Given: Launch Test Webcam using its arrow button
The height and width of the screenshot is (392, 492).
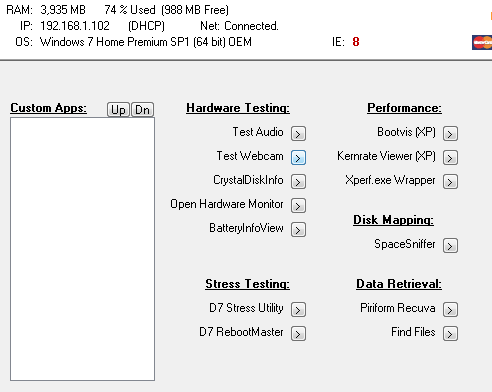Looking at the screenshot, I should tap(298, 158).
